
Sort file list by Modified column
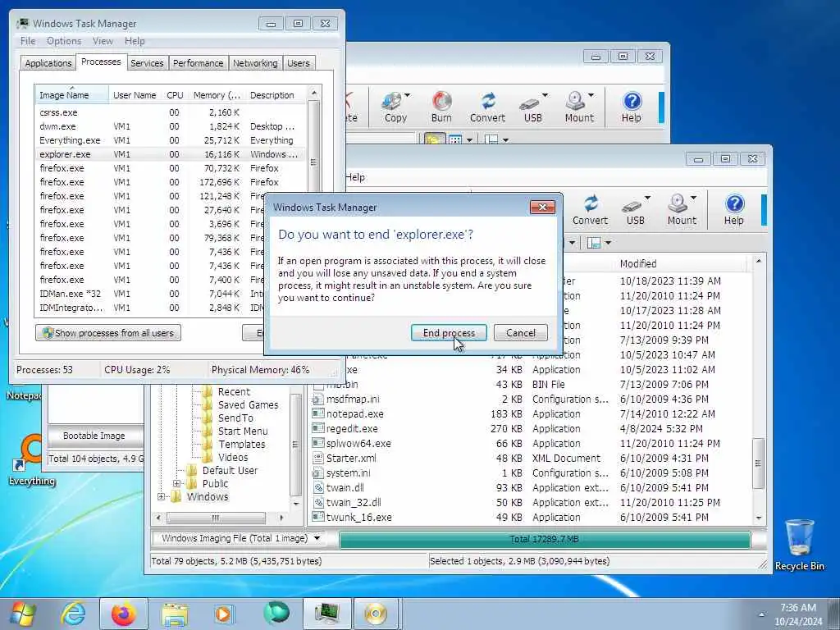tap(680, 263)
